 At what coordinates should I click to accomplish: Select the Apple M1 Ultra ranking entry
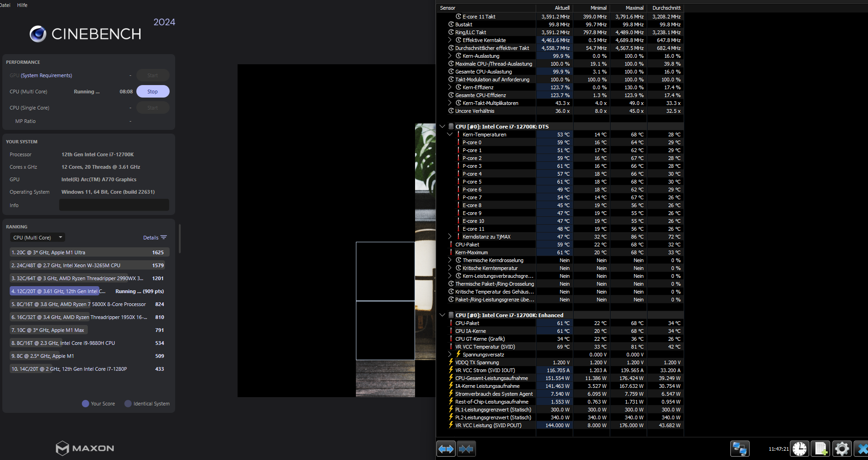(89, 252)
